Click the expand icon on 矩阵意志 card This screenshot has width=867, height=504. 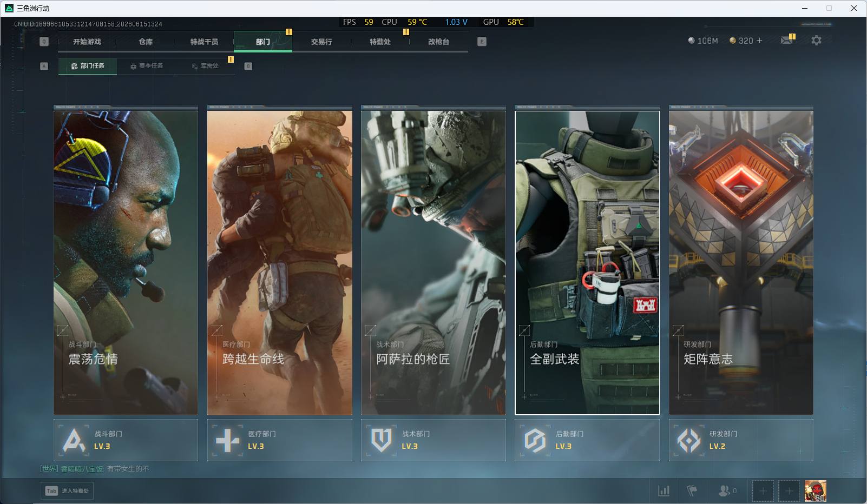point(678,330)
